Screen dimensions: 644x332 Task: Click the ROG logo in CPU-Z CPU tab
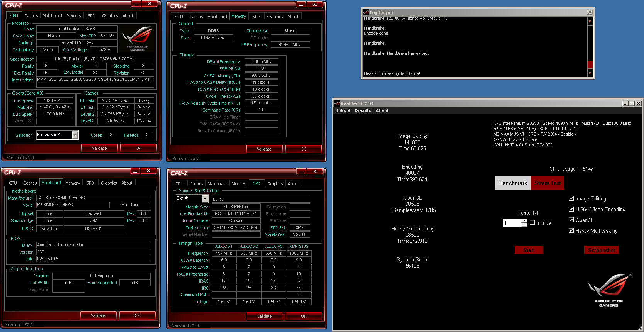[x=137, y=38]
